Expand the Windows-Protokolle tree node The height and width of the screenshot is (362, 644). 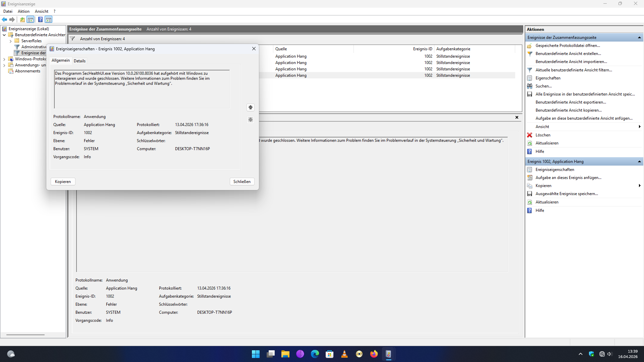click(x=4, y=59)
